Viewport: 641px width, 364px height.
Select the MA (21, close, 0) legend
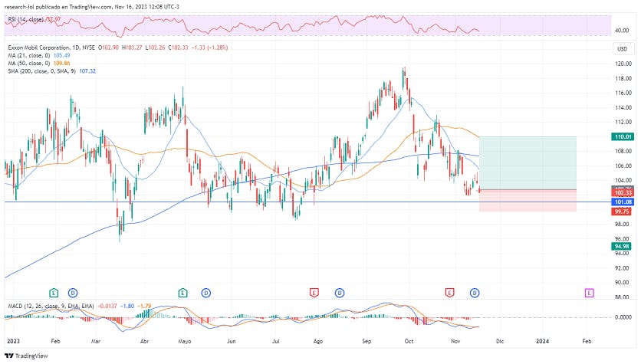pyautogui.click(x=28, y=56)
